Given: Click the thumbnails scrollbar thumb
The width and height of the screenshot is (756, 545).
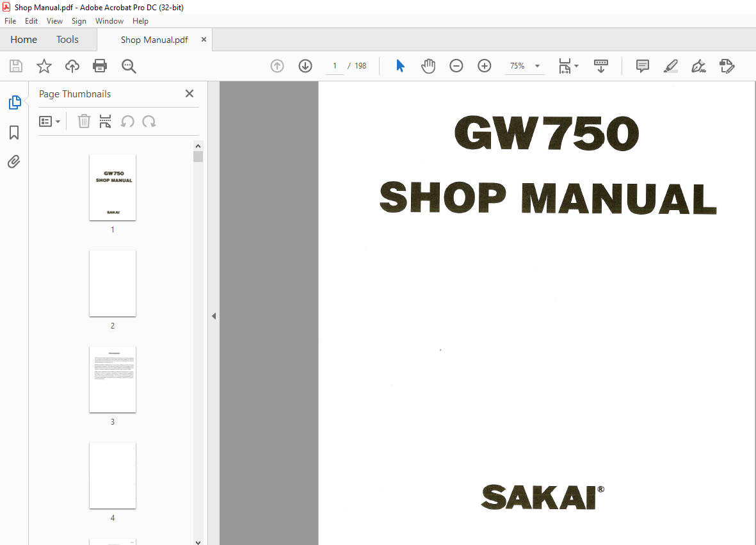Looking at the screenshot, I should click(x=198, y=157).
